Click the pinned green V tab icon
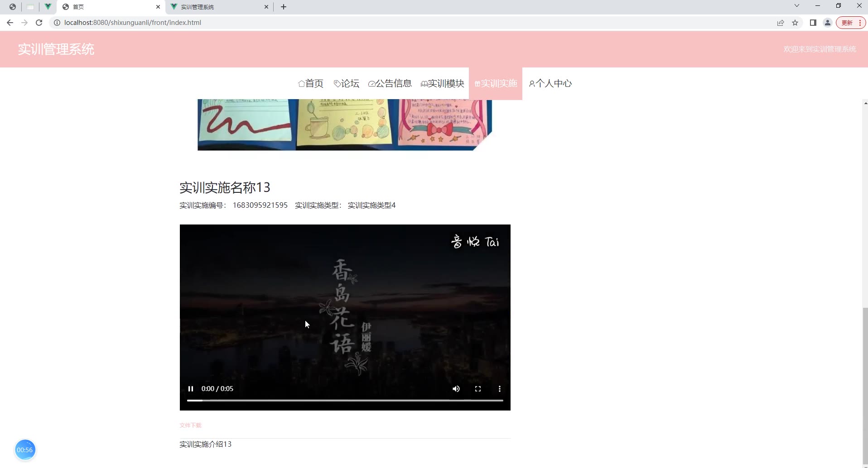868x468 pixels. pos(48,7)
